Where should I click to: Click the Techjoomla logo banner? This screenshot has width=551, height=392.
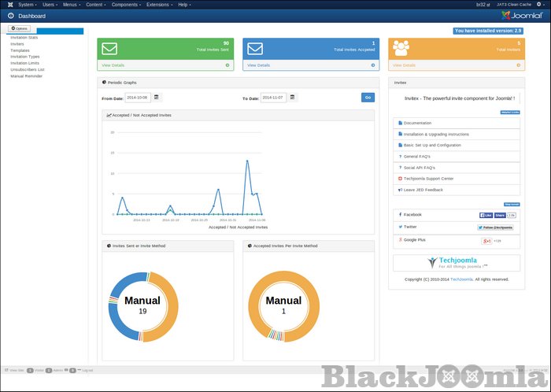pos(456,263)
